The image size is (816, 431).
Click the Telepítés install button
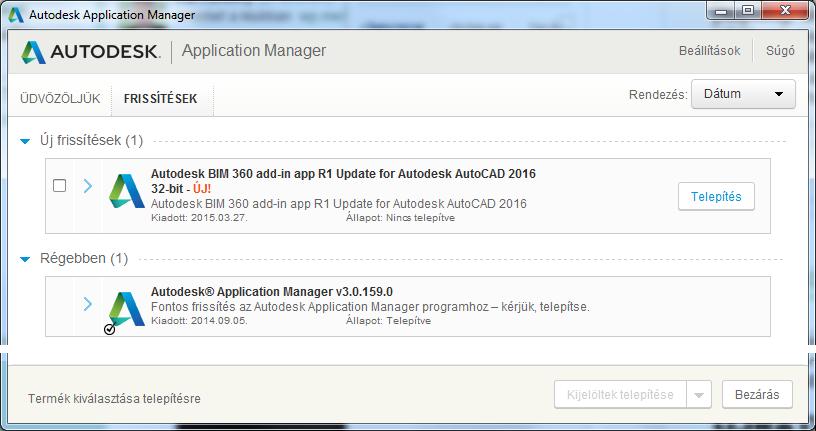coord(716,196)
